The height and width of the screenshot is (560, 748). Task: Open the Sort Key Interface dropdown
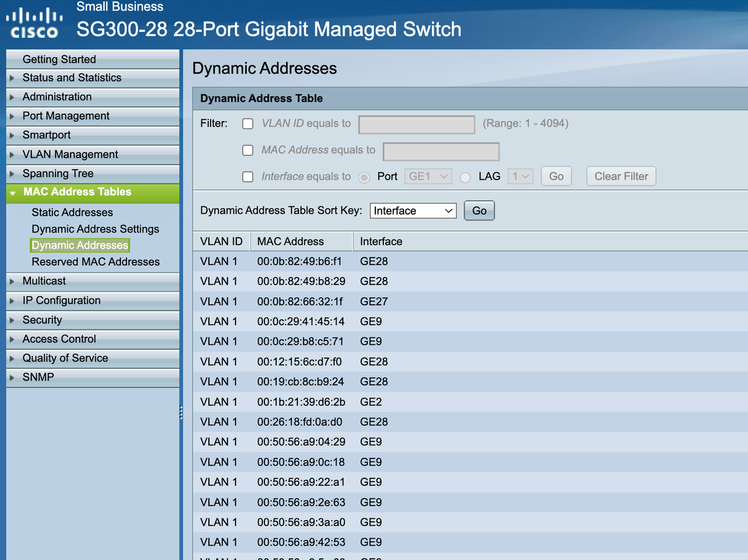click(x=413, y=211)
